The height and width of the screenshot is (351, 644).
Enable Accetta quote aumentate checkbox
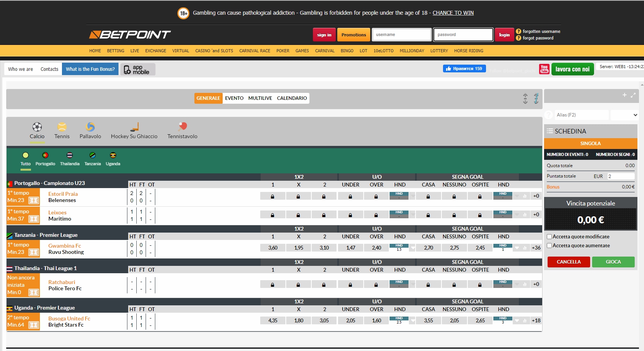click(549, 245)
